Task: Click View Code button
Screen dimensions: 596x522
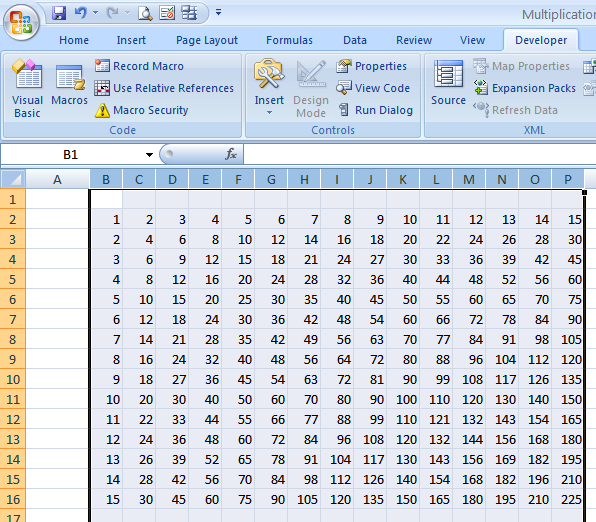Action: (x=373, y=88)
